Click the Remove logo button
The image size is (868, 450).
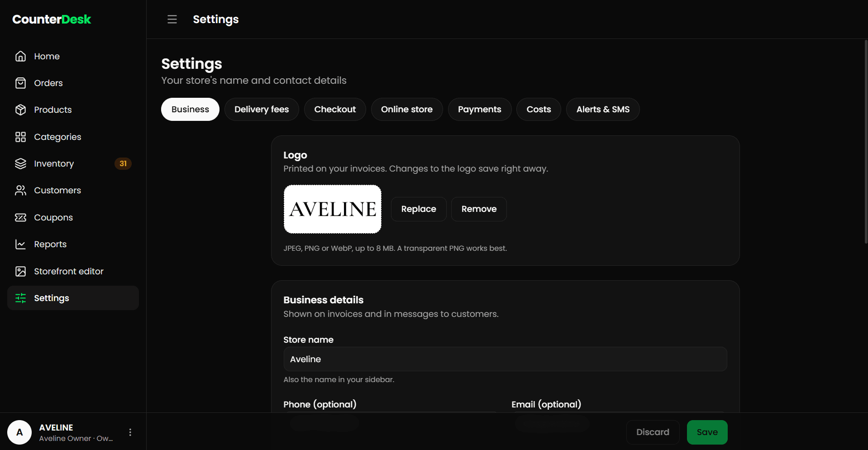tap(479, 209)
